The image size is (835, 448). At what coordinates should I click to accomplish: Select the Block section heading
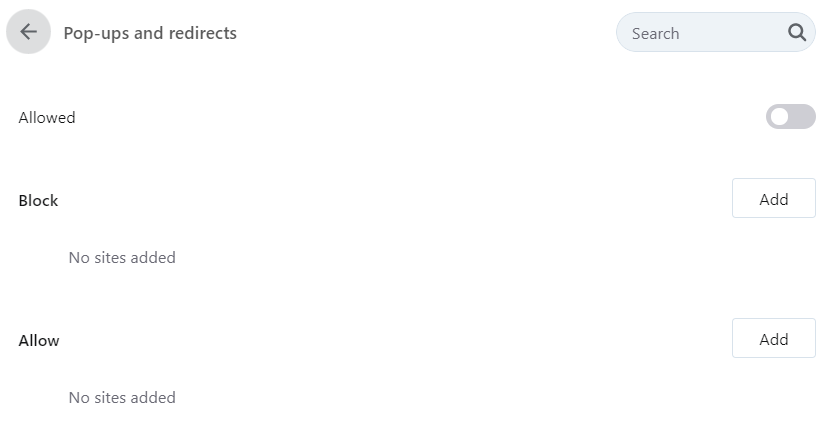pos(38,200)
